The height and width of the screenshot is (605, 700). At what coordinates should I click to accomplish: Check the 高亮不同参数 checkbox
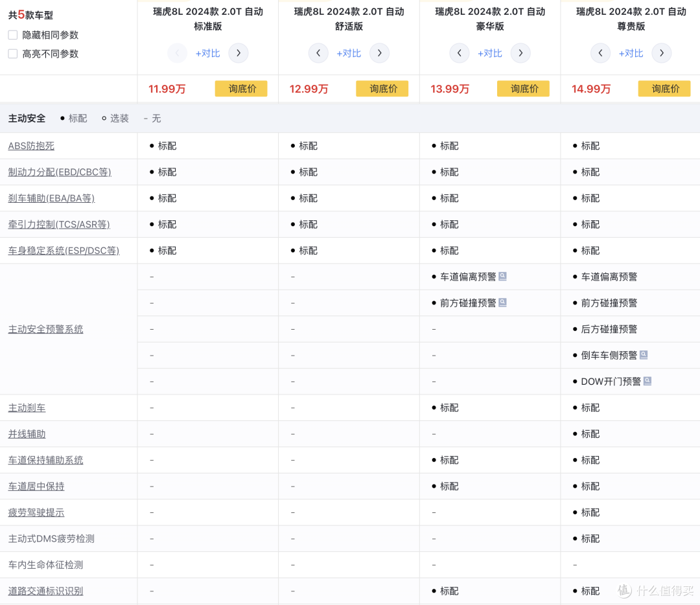tap(13, 54)
